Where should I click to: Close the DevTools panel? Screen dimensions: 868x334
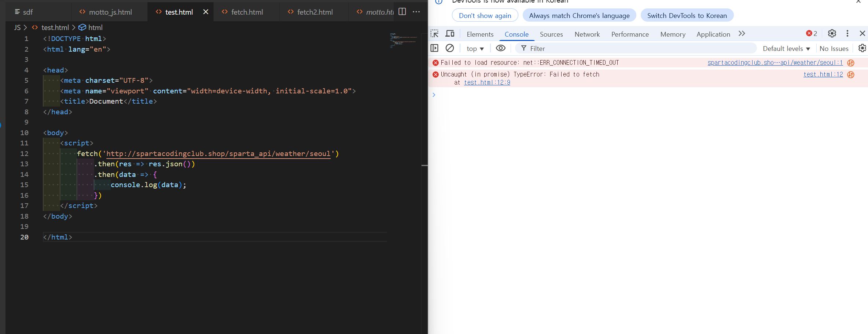[x=863, y=34]
